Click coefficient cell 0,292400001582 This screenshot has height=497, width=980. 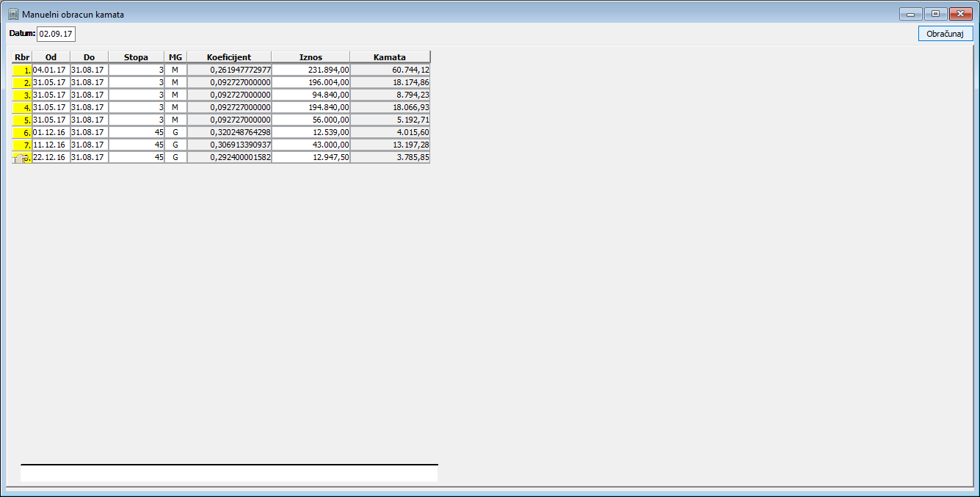tap(229, 157)
